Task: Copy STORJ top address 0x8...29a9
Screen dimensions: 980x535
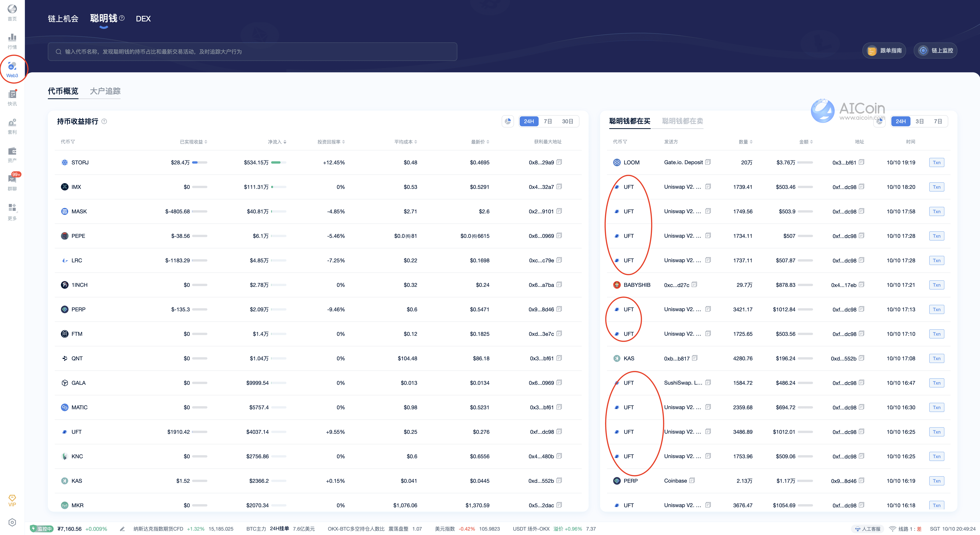Action: coord(559,162)
